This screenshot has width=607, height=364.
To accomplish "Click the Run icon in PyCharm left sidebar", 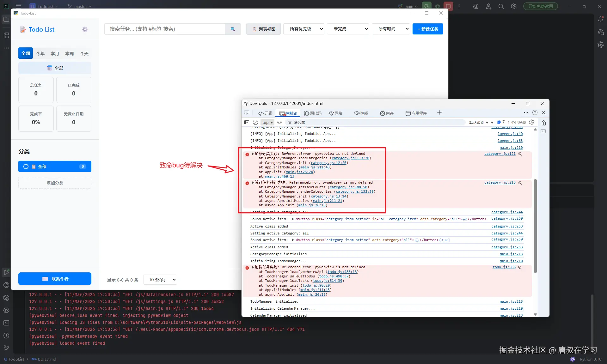I will (6, 272).
